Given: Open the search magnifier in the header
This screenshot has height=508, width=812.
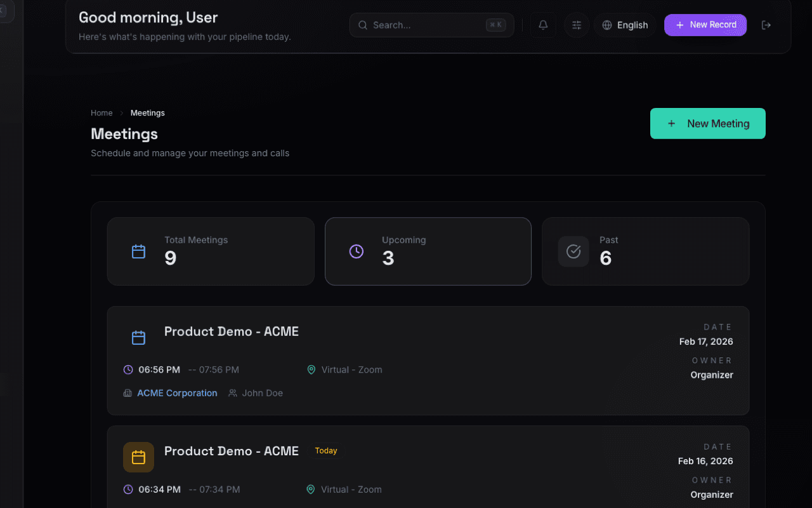Looking at the screenshot, I should (x=362, y=25).
